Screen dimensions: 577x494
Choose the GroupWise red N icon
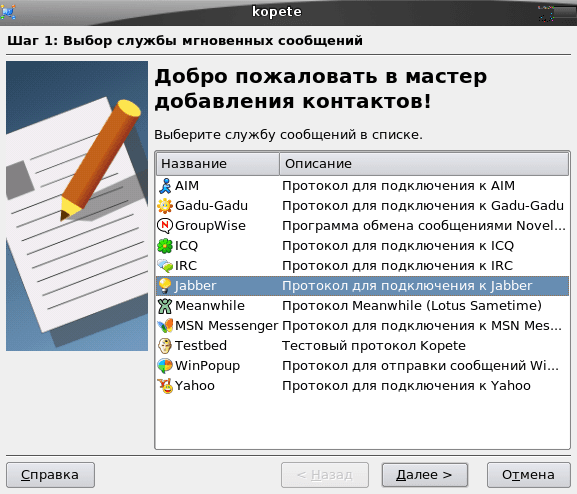[165, 226]
